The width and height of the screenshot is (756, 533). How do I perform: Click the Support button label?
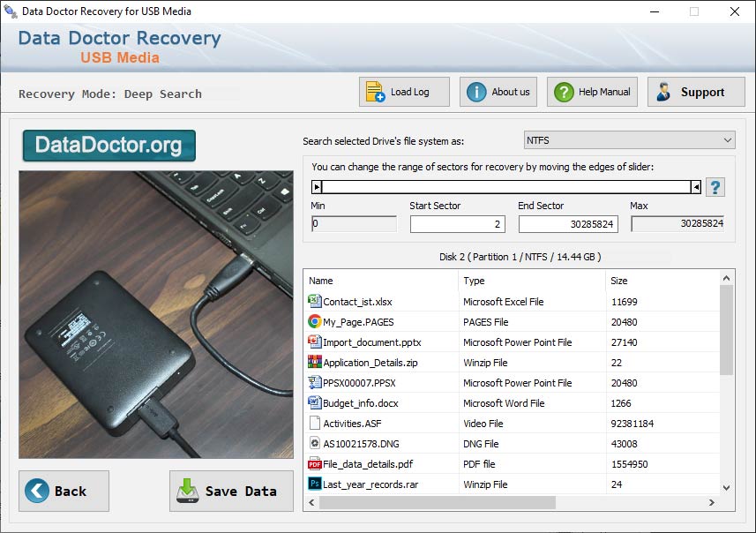coord(702,92)
